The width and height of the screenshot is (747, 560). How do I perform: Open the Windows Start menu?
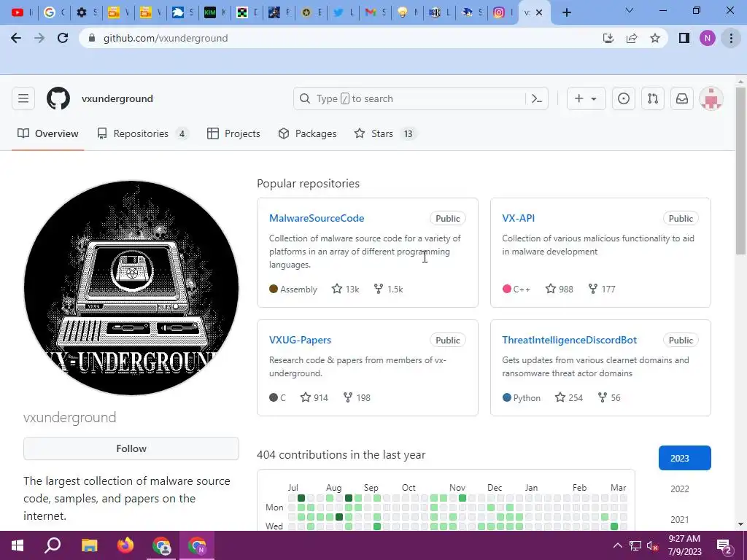(18, 545)
